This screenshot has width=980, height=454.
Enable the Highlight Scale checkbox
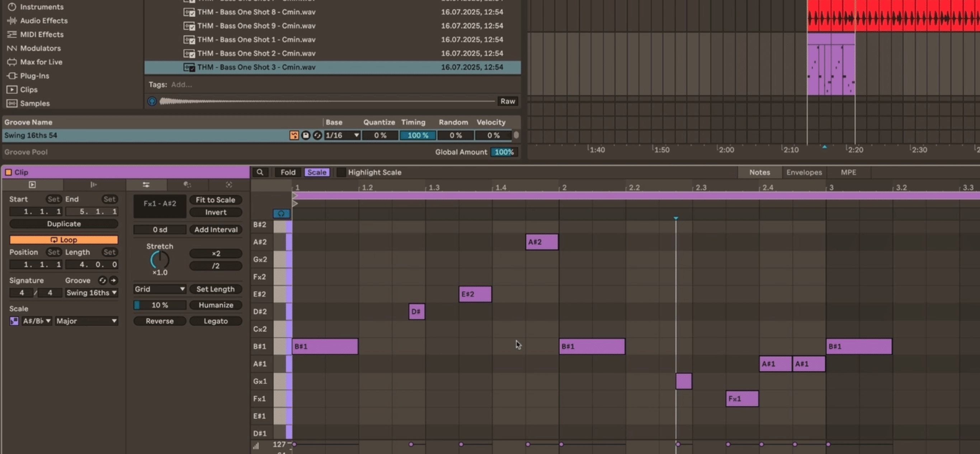[341, 172]
